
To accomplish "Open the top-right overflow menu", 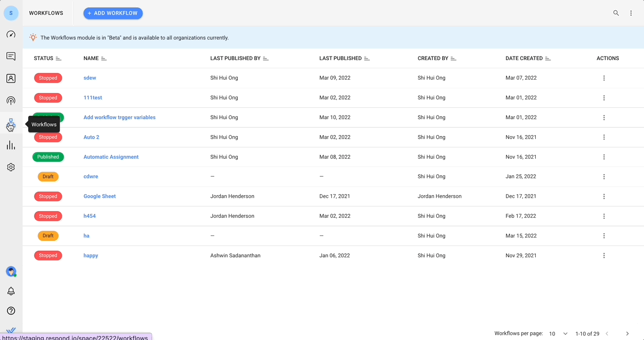I will (x=631, y=13).
